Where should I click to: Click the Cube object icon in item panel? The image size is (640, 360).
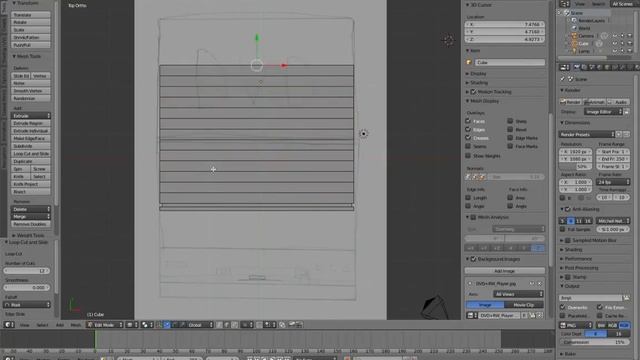[x=469, y=62]
